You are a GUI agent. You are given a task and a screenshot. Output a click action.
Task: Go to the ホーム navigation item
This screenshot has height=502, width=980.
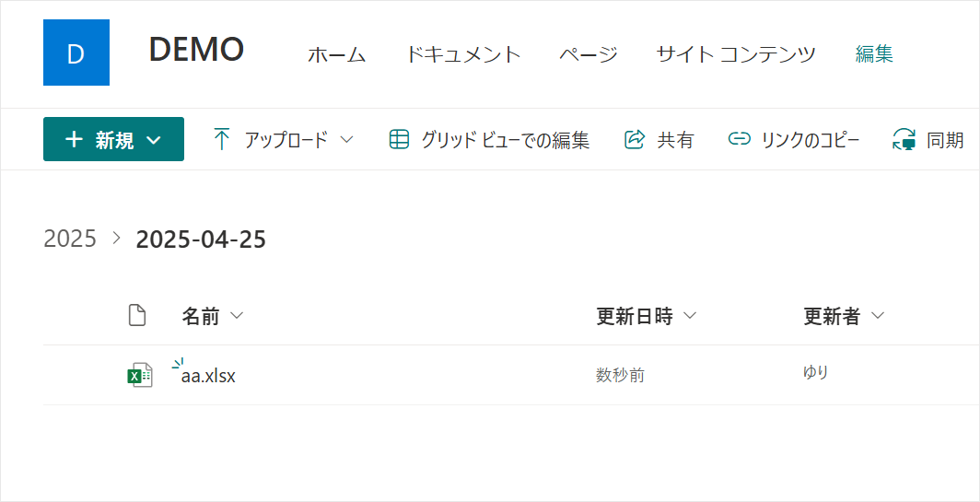tap(336, 54)
